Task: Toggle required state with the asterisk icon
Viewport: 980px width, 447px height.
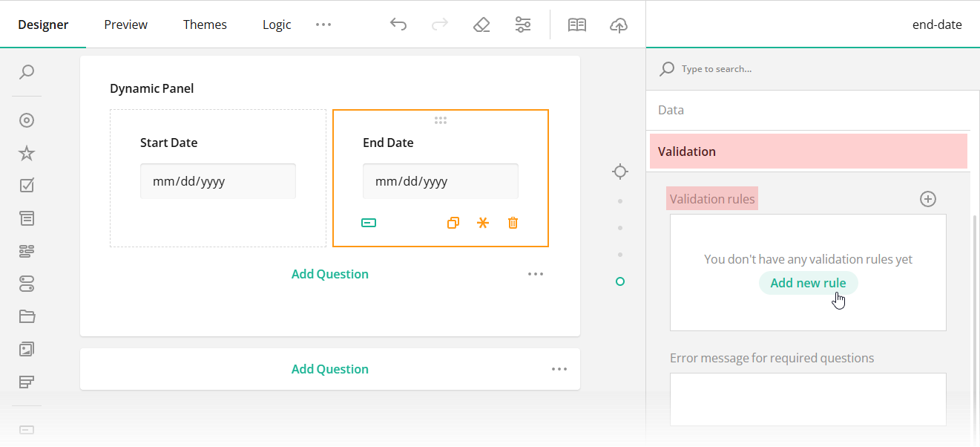Action: pyautogui.click(x=483, y=222)
